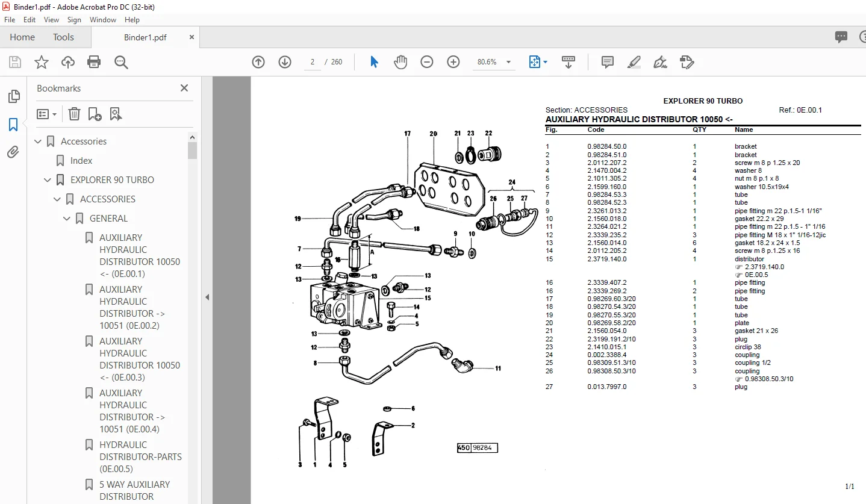Open the fit page options arrow
The image size is (866, 504).
pyautogui.click(x=546, y=62)
